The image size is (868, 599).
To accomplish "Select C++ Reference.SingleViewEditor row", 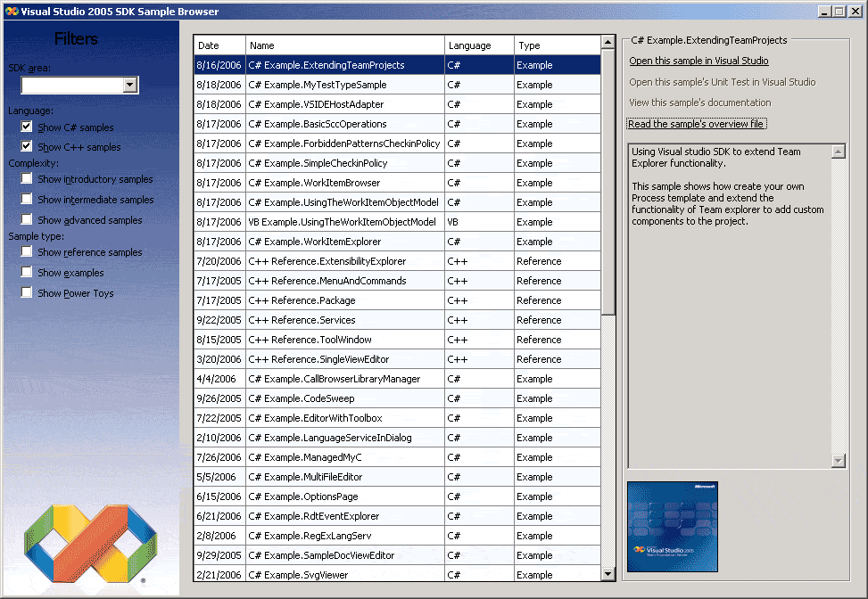I will 397,359.
